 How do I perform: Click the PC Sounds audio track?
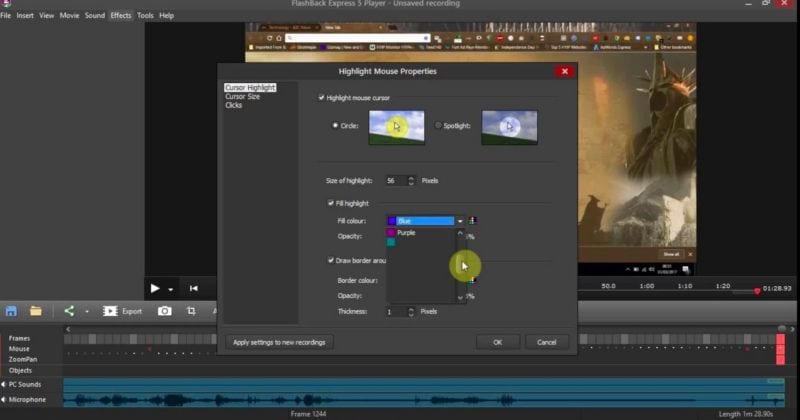pyautogui.click(x=423, y=384)
